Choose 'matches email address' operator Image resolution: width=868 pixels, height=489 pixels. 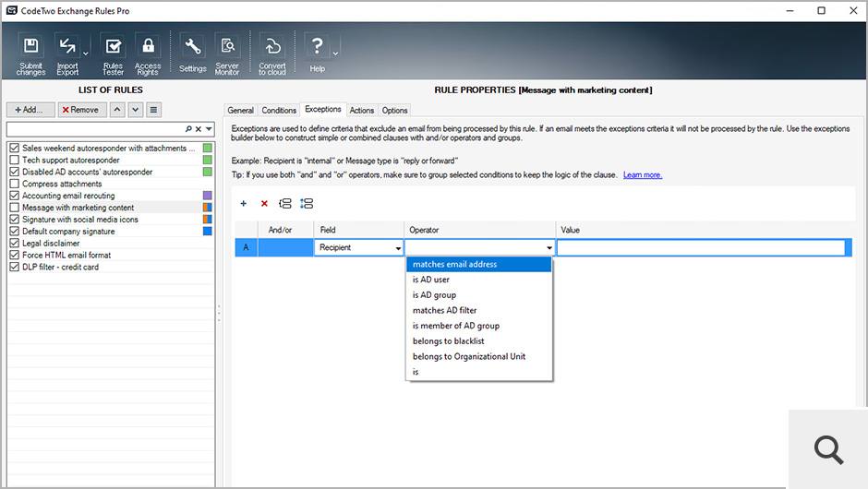tap(479, 265)
